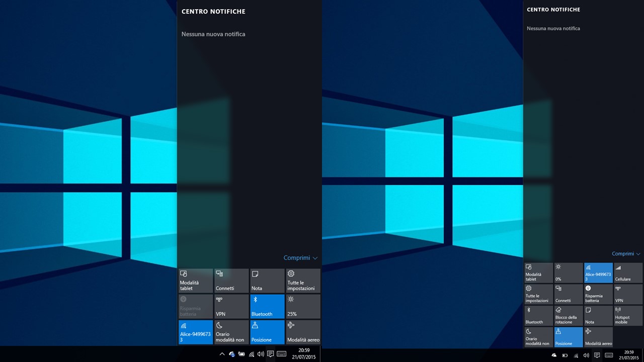Click greyed Risparmia batteria tile, left panel

(196, 306)
